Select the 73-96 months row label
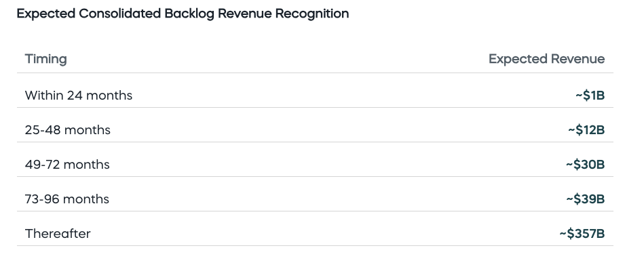The width and height of the screenshot is (644, 265). 67,199
